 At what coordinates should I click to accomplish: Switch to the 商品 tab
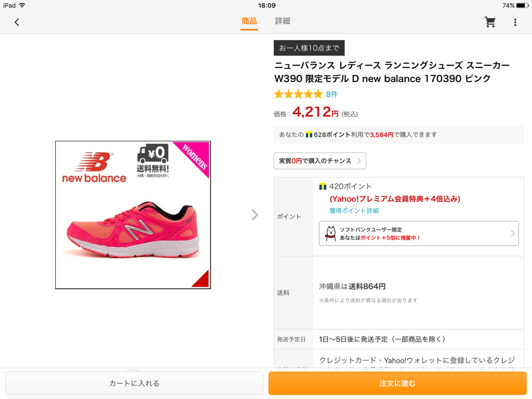[249, 21]
